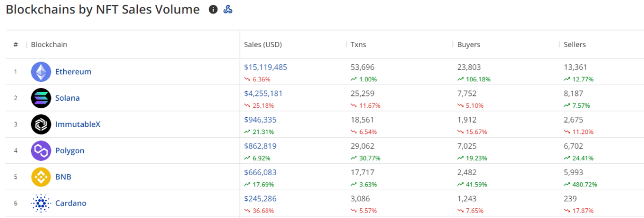The height and width of the screenshot is (218, 644).
Task: Open the Cardano blockchain link
Action: tap(71, 203)
